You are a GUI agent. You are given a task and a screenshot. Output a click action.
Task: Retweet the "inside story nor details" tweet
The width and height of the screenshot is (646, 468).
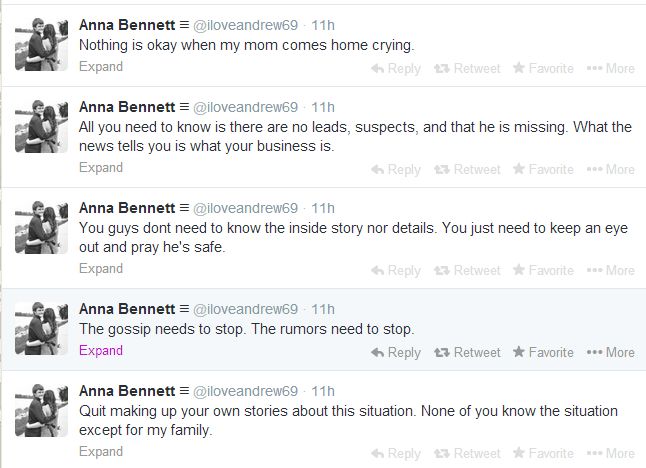point(467,271)
